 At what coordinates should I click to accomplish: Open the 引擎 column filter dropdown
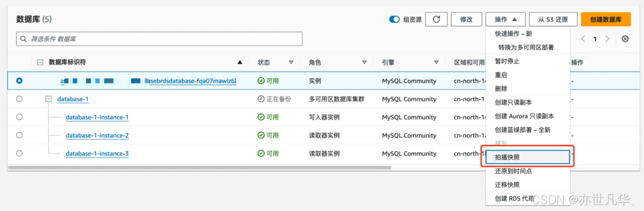[x=436, y=62]
